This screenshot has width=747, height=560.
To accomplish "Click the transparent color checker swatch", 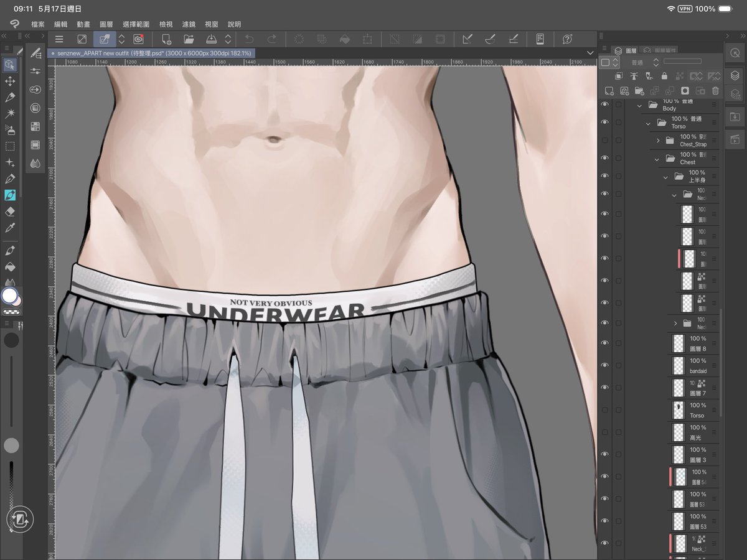I will (x=11, y=312).
